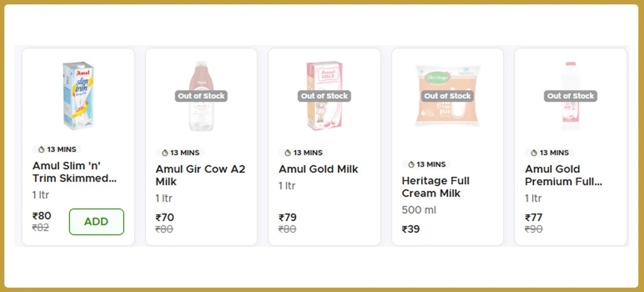Viewport: 644px width, 292px height.
Task: Click Amul Gold Premium Full product title
Action: (563, 175)
